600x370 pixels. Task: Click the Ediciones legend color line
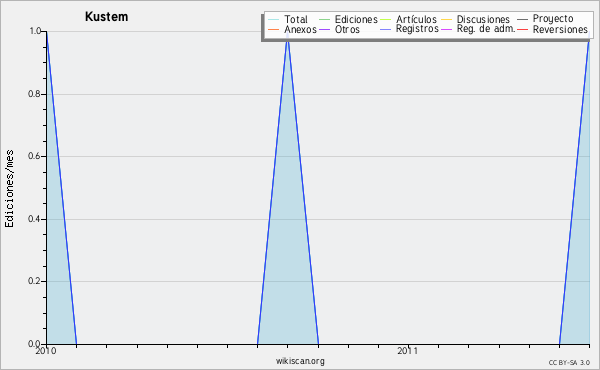click(x=324, y=20)
